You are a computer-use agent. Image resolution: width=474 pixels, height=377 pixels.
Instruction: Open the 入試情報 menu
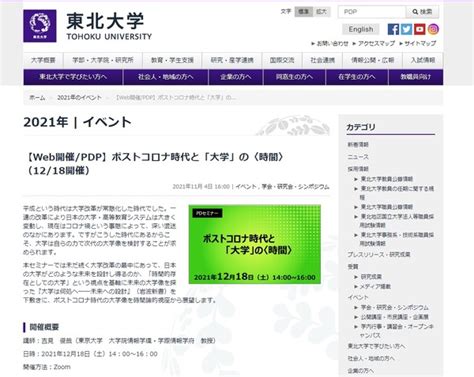(423, 60)
